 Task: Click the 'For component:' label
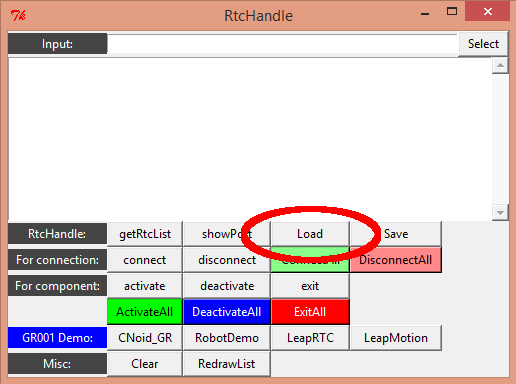tap(57, 286)
